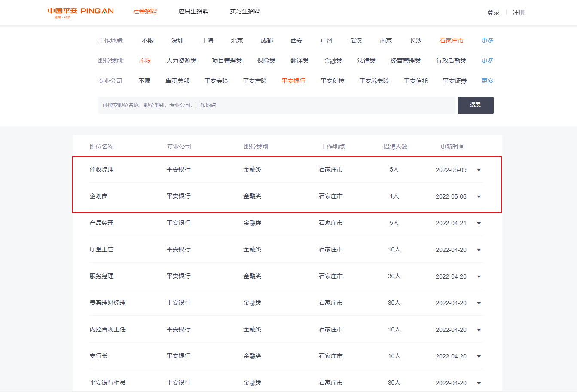Select the 服务经理 job title
The height and width of the screenshot is (392, 577).
click(x=102, y=276)
